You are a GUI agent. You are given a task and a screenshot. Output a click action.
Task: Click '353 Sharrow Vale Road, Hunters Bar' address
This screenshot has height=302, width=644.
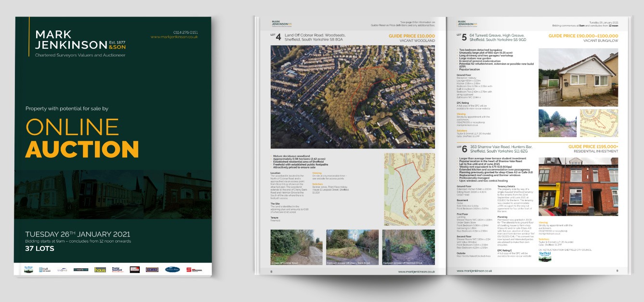(502, 146)
